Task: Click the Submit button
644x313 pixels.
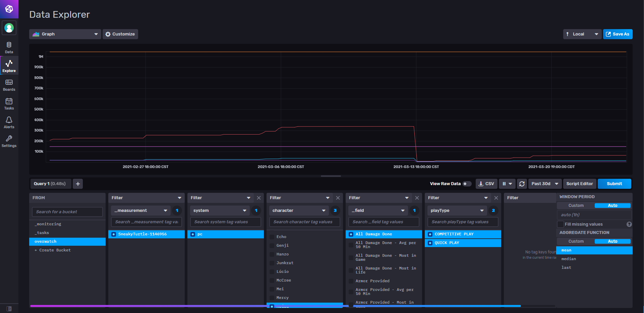Action: point(614,184)
